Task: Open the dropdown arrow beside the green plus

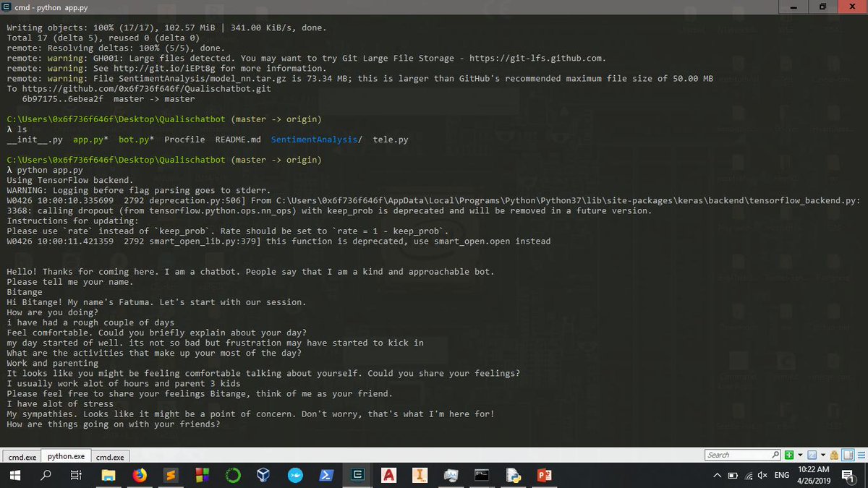Action: [x=800, y=455]
